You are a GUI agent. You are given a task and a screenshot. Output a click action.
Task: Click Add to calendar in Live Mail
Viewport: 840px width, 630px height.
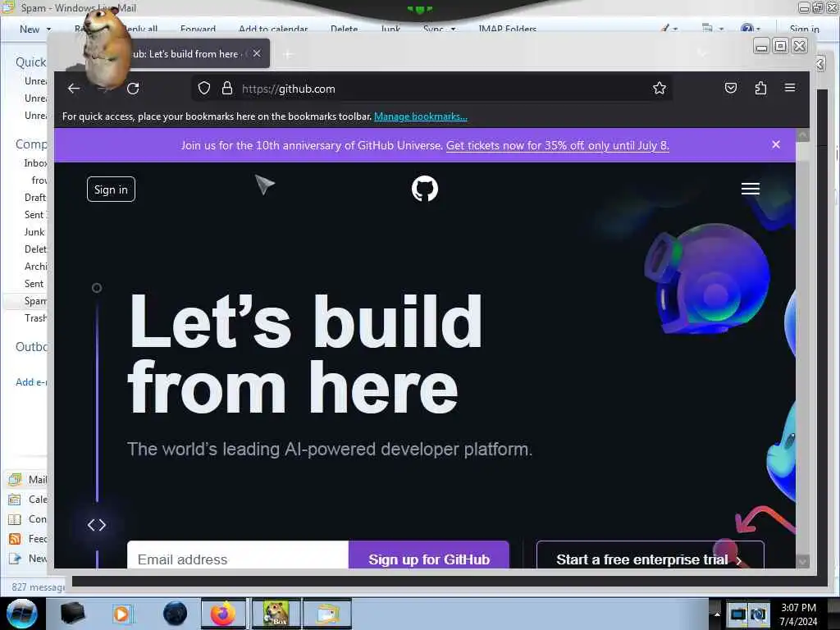(x=273, y=29)
